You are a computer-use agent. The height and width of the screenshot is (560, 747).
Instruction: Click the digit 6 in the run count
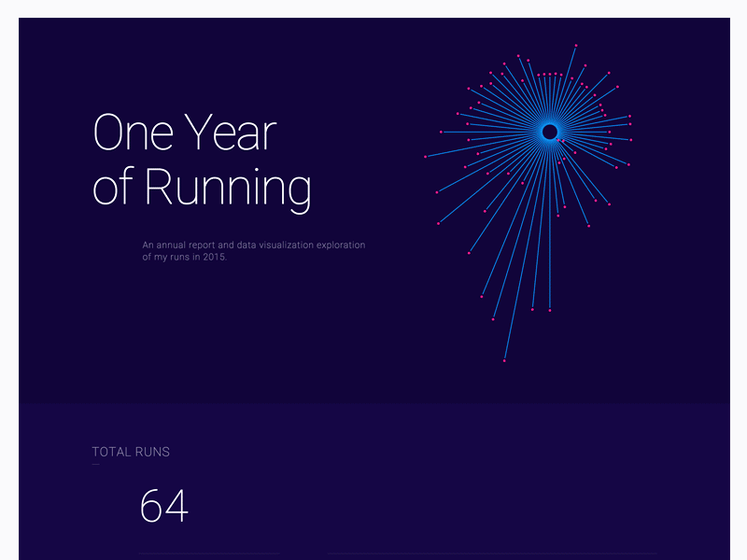pos(151,507)
